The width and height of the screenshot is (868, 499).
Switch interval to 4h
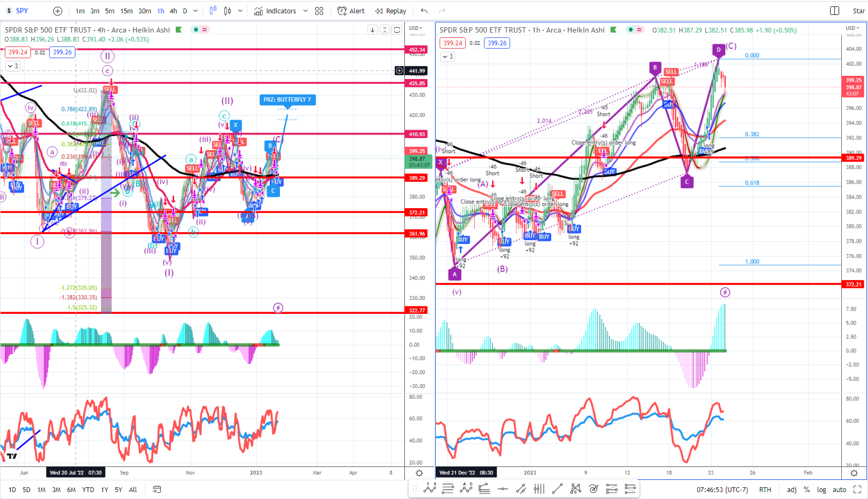[173, 11]
